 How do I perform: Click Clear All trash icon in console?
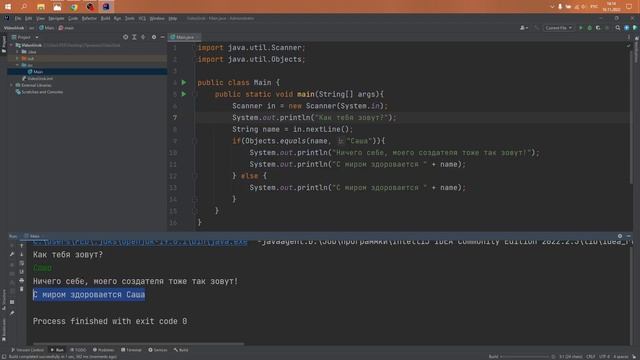pyautogui.click(x=22, y=289)
